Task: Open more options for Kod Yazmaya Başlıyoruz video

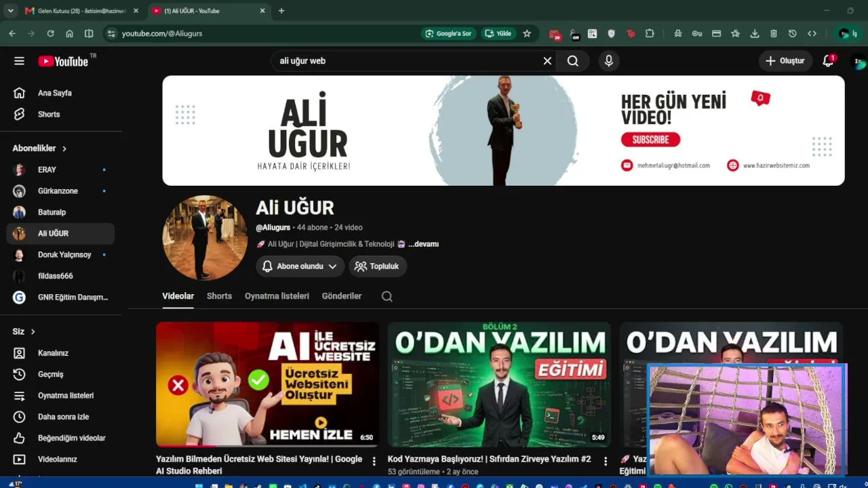Action: coord(606,462)
